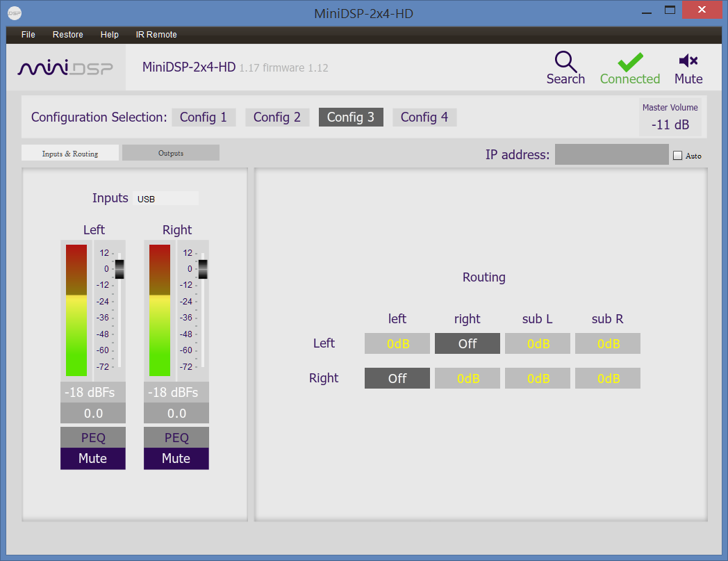The width and height of the screenshot is (728, 561).
Task: Select Config 3
Action: pyautogui.click(x=351, y=117)
